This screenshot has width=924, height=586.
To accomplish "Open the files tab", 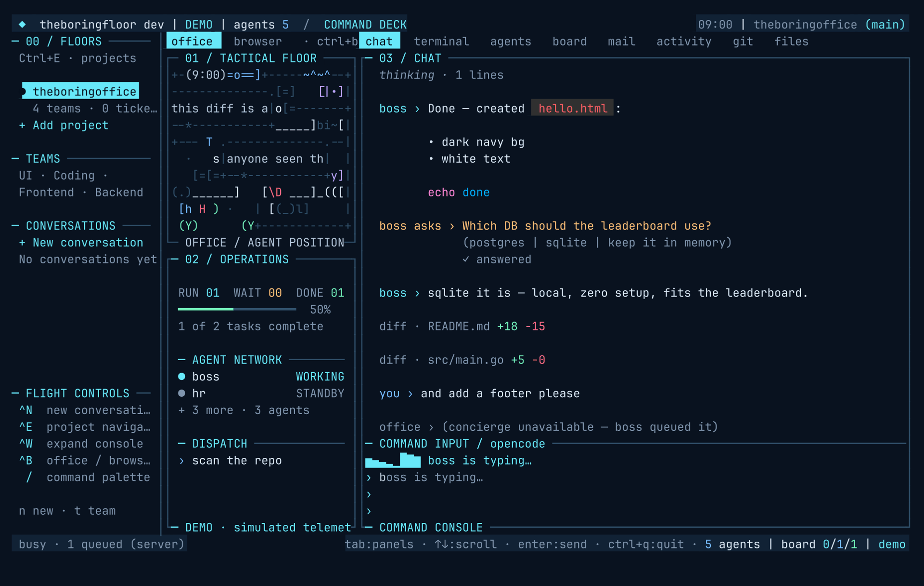I will [791, 41].
